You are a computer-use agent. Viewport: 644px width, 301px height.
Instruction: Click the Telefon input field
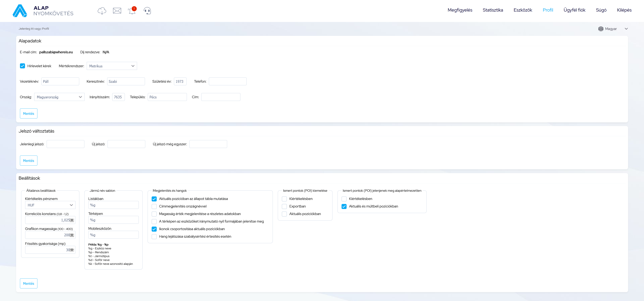(x=227, y=81)
